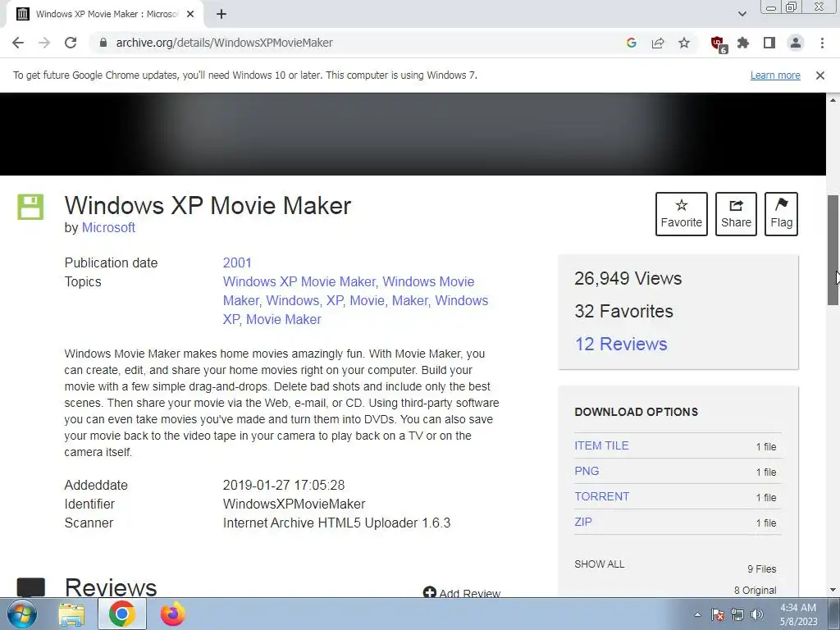Expand the tab search chevron
Viewport: 840px width, 630px height.
click(x=742, y=15)
